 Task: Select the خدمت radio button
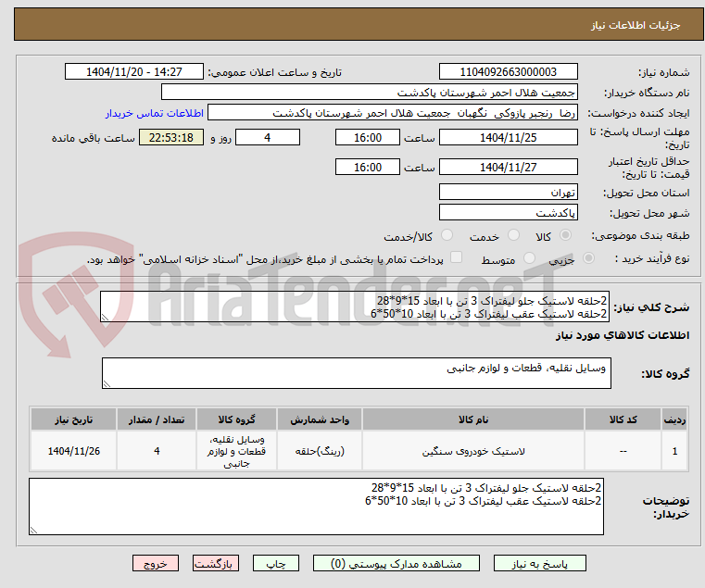point(513,234)
